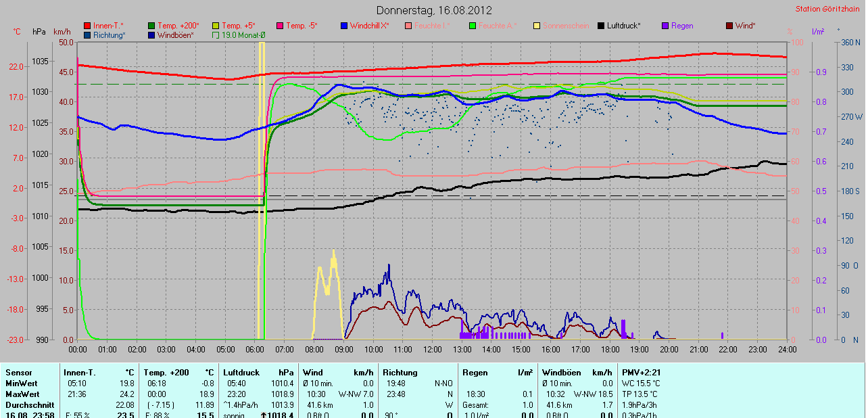Select the 'Temp. -5*' legend label
This screenshot has width=868, height=418.
[302, 26]
